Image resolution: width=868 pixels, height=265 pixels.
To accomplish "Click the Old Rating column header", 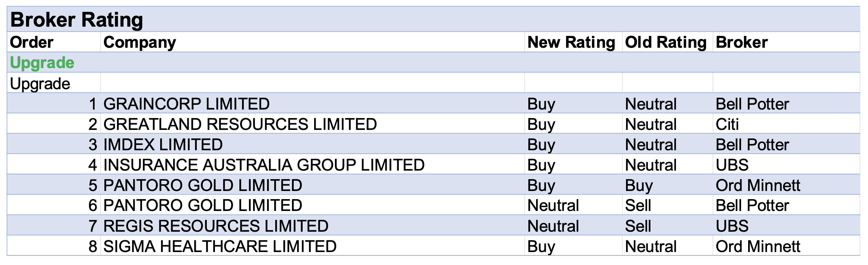I will (666, 42).
